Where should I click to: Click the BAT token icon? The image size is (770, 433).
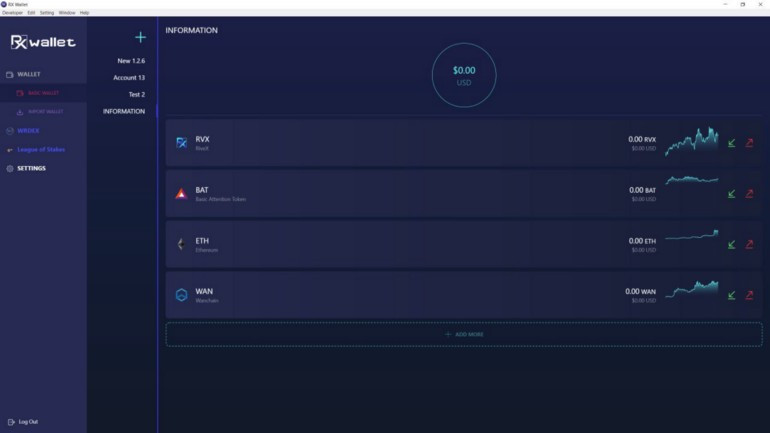[181, 193]
